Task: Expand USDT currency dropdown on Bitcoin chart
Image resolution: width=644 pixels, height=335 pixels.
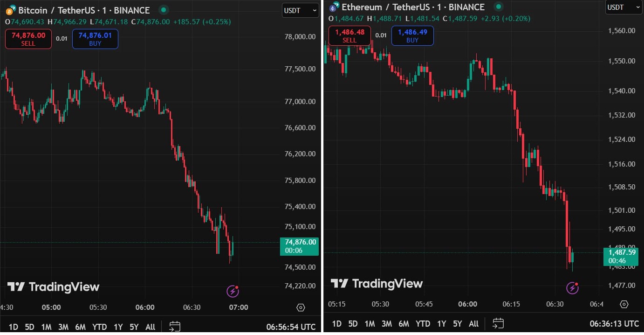Action: (x=300, y=10)
